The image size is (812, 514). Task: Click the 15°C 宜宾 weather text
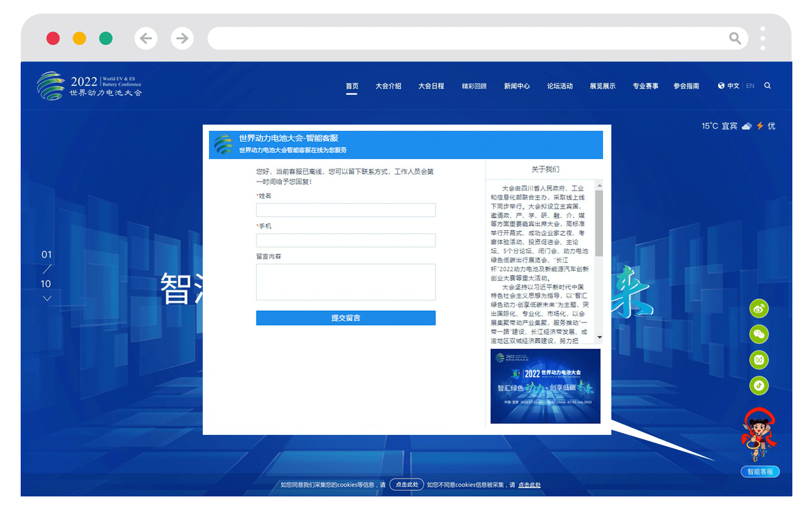click(719, 126)
